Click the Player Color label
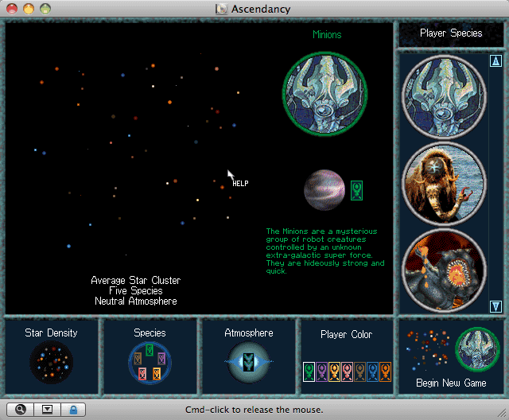 coord(346,334)
